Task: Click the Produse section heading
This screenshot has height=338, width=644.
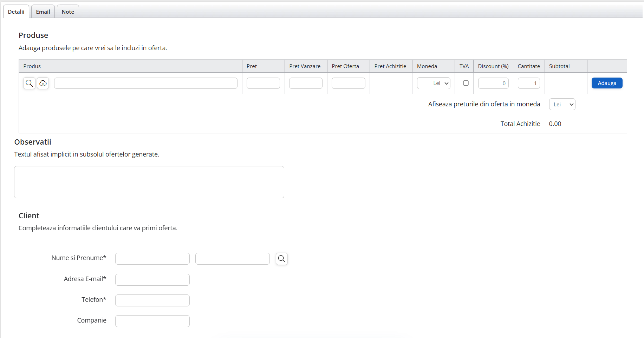Action: (33, 35)
